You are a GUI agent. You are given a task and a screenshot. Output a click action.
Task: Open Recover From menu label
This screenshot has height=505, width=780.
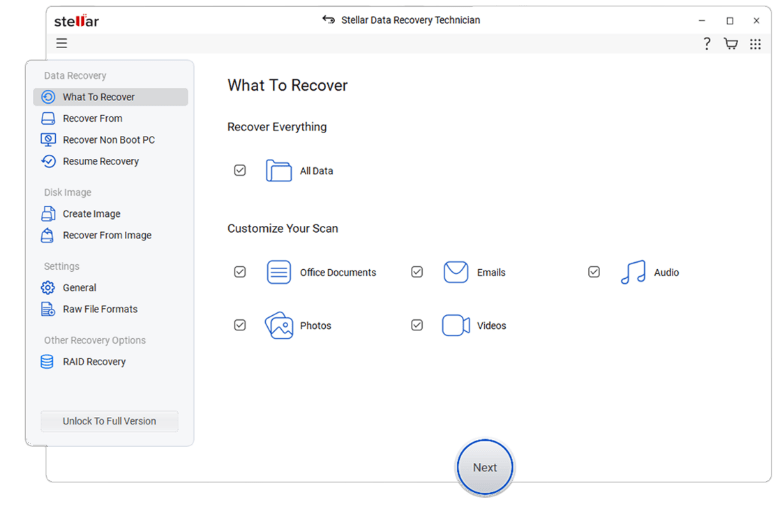pyautogui.click(x=93, y=118)
